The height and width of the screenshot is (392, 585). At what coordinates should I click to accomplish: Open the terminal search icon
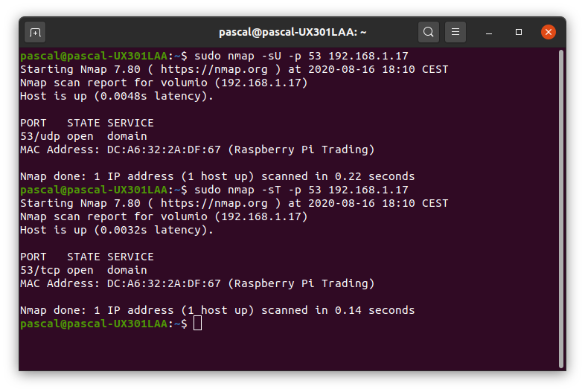[x=428, y=32]
